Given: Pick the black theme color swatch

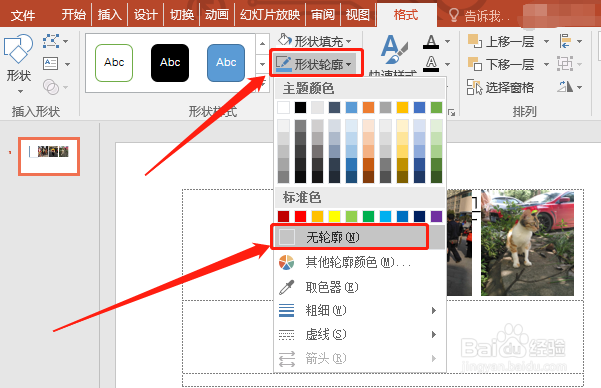Looking at the screenshot, I should point(300,107).
